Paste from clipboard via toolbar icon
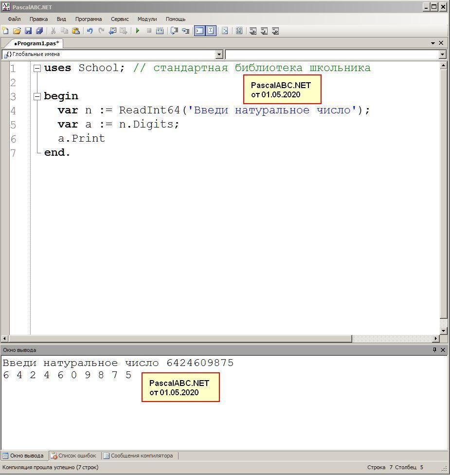450x476 pixels. pyautogui.click(x=76, y=31)
